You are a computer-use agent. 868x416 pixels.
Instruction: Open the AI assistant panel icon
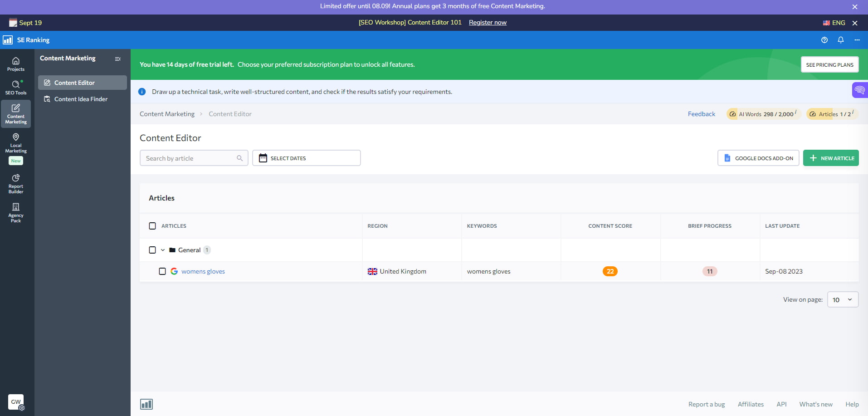[x=860, y=90]
